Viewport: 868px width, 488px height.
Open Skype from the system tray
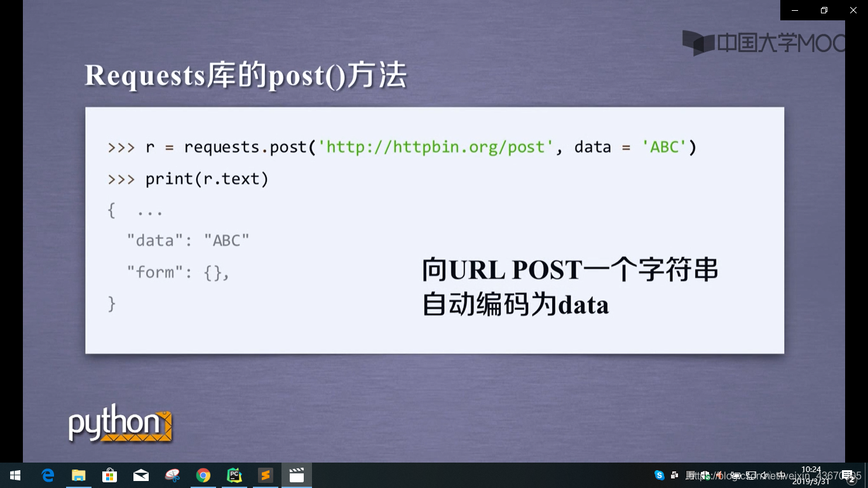pos(660,475)
